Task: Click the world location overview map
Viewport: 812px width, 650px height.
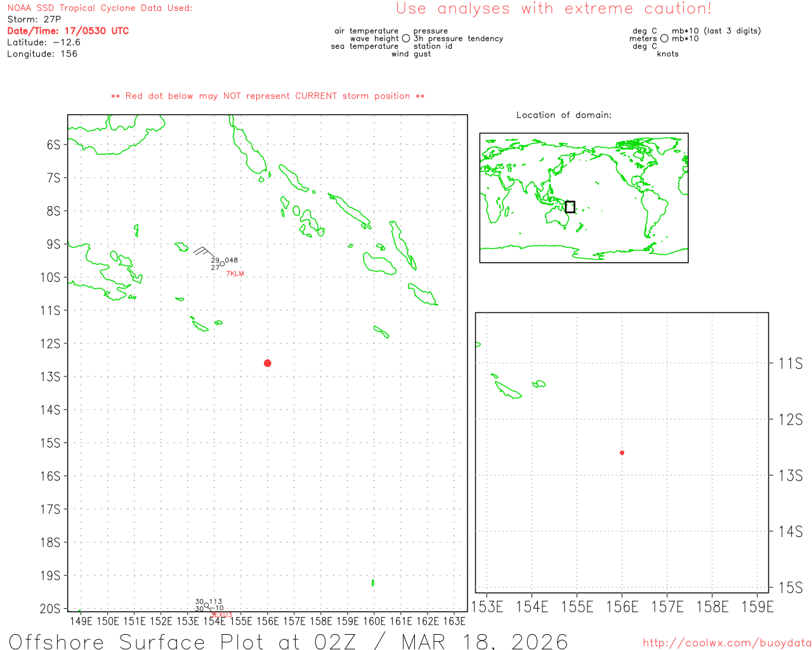Action: (584, 197)
